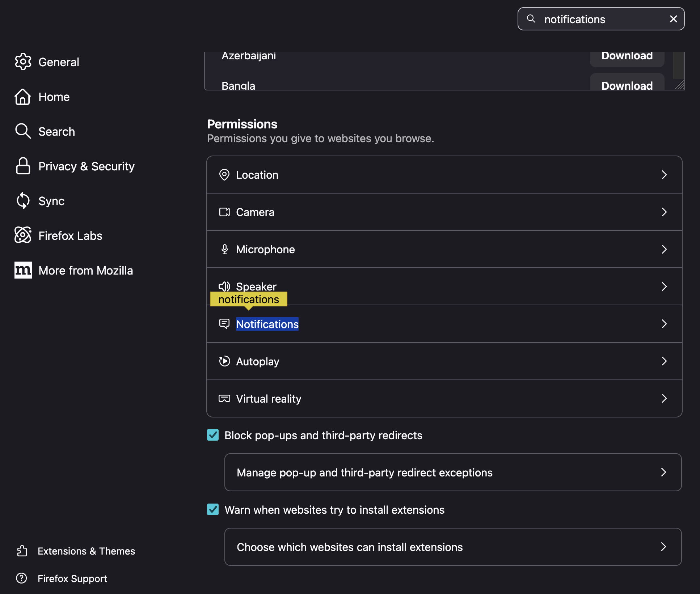Click the Microphone icon
This screenshot has height=594, width=700.
pyautogui.click(x=224, y=249)
